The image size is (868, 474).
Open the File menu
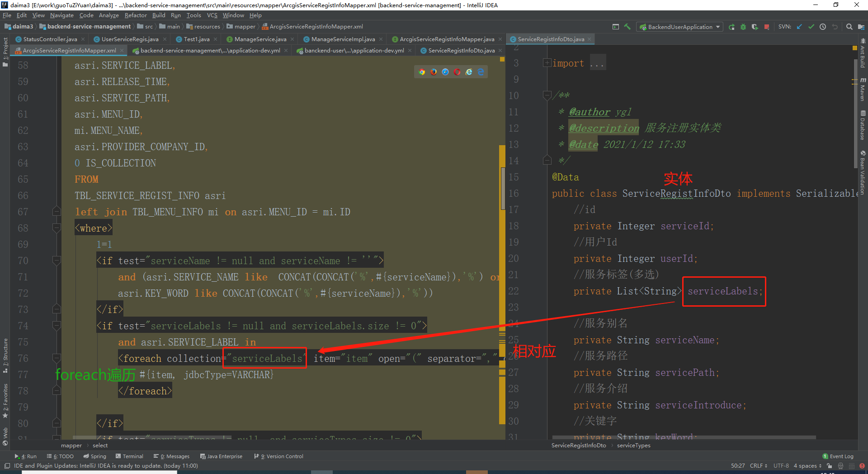(x=7, y=15)
